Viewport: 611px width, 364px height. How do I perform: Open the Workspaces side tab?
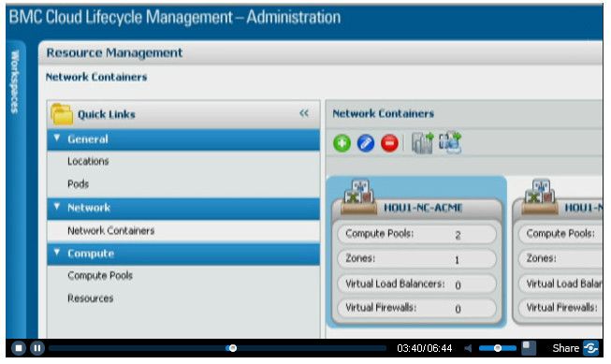click(x=15, y=81)
